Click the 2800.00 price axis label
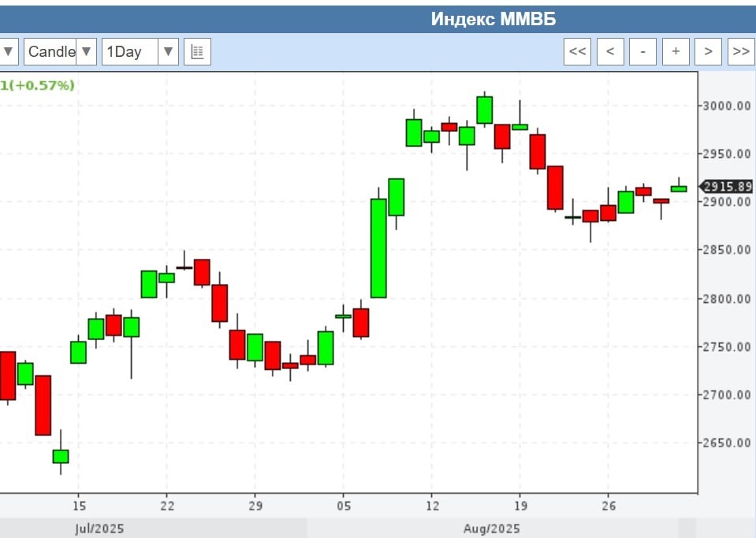The image size is (756, 538). coord(727,299)
